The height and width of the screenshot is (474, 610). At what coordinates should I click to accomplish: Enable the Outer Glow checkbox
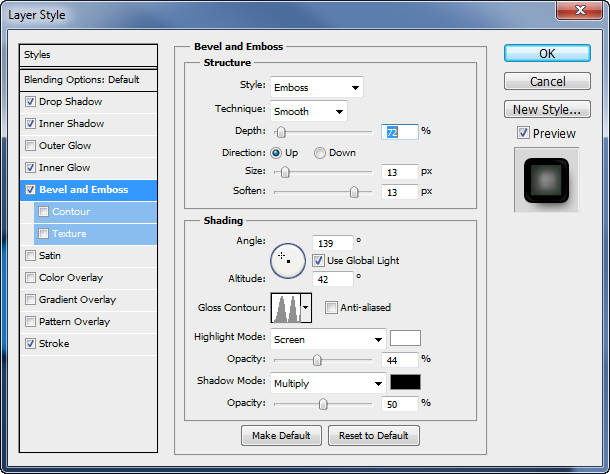pos(30,146)
